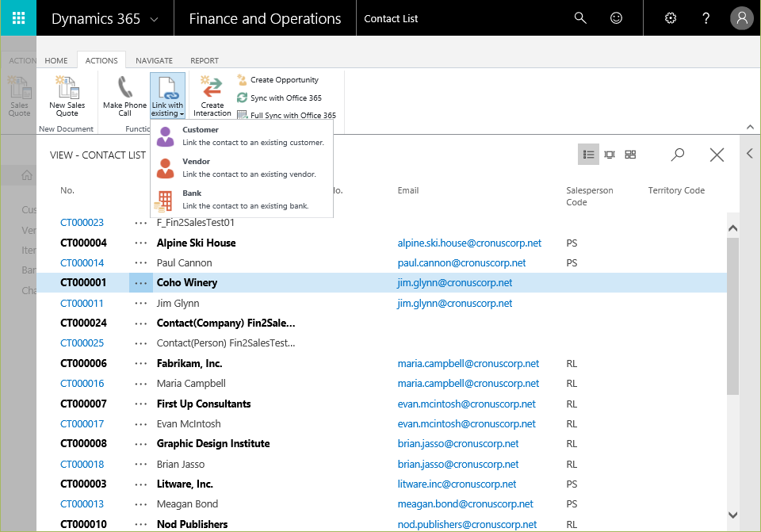Screen dimensions: 761x532
Task: Email paul.cannon@cronuscorp.net
Action: 461,263
